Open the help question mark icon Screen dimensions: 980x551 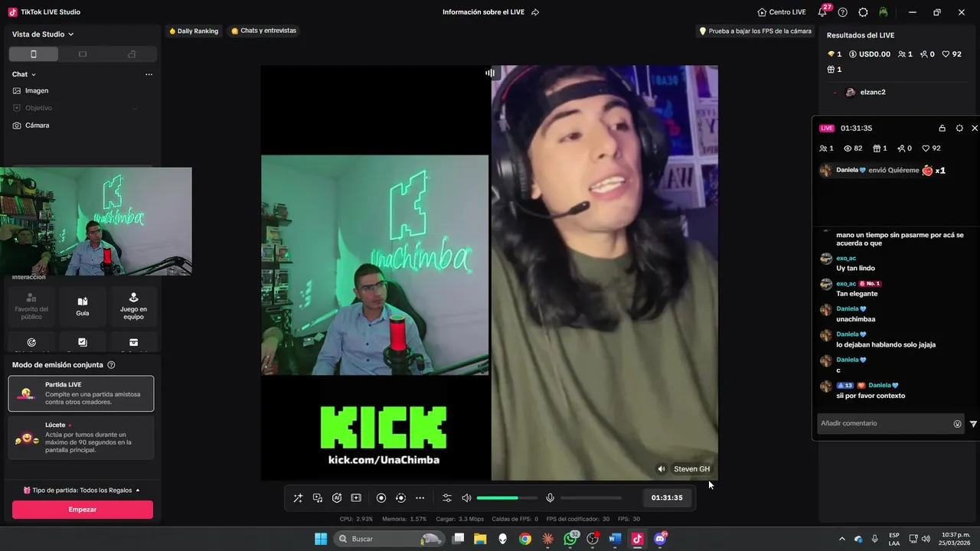click(843, 12)
